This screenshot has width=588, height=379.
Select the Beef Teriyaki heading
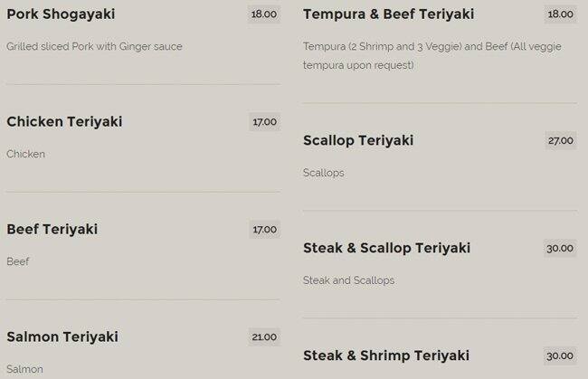(52, 229)
